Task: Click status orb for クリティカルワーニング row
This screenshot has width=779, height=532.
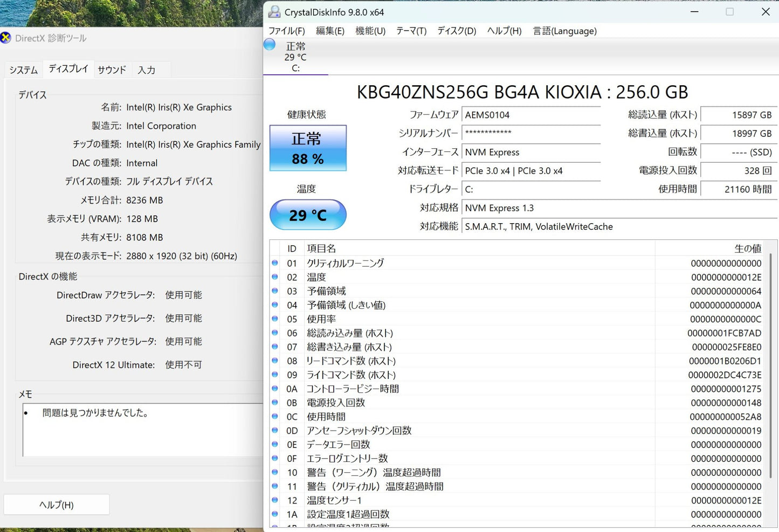Action: click(275, 263)
